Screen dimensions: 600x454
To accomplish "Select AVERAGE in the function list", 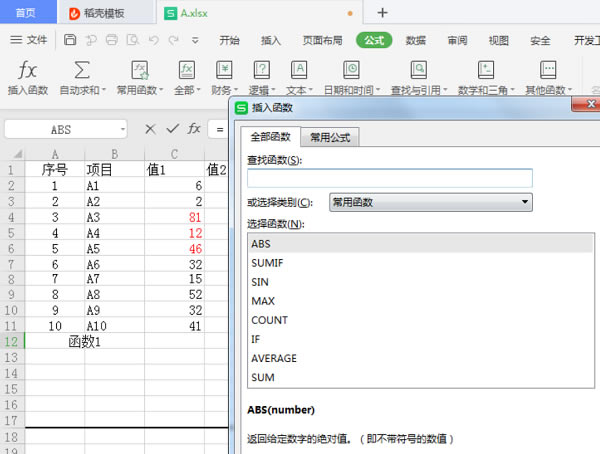I will click(273, 358).
